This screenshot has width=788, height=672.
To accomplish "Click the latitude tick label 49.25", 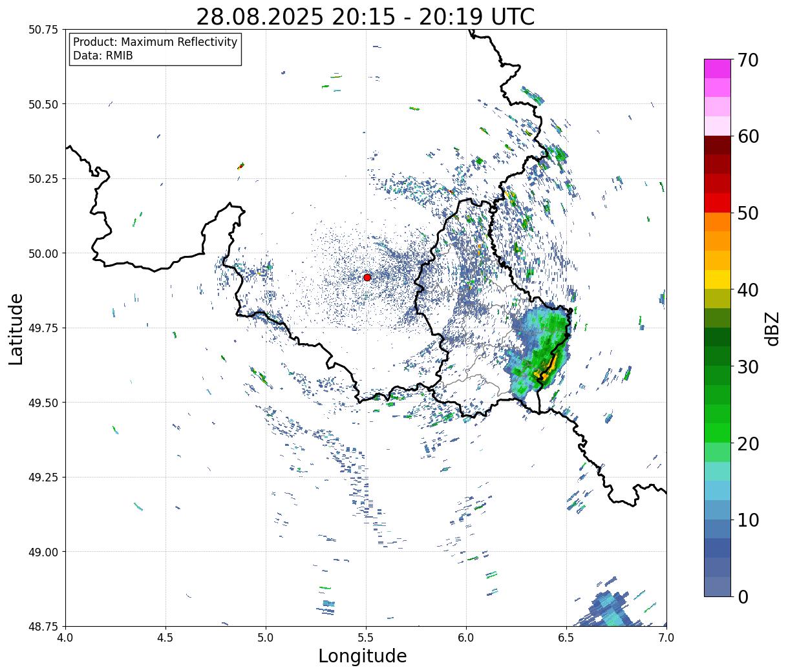I will pos(43,478).
